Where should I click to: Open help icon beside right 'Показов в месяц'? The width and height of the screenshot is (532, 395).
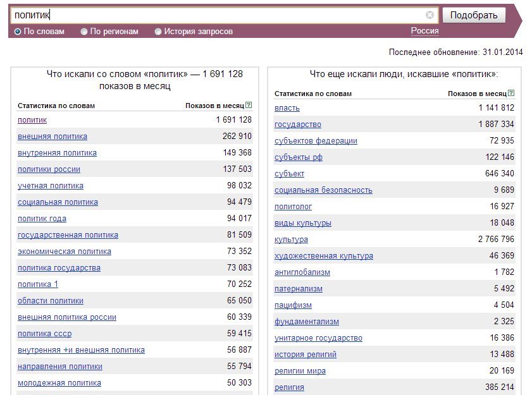pyautogui.click(x=511, y=93)
